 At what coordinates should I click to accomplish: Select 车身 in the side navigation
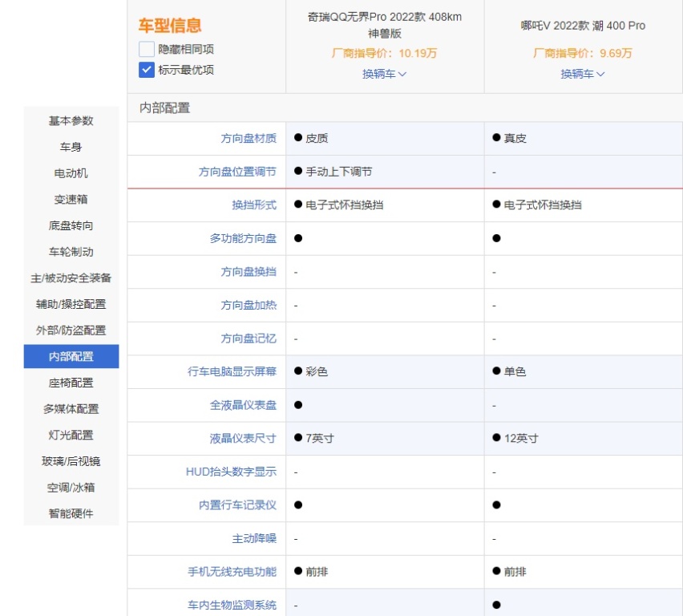[71, 147]
